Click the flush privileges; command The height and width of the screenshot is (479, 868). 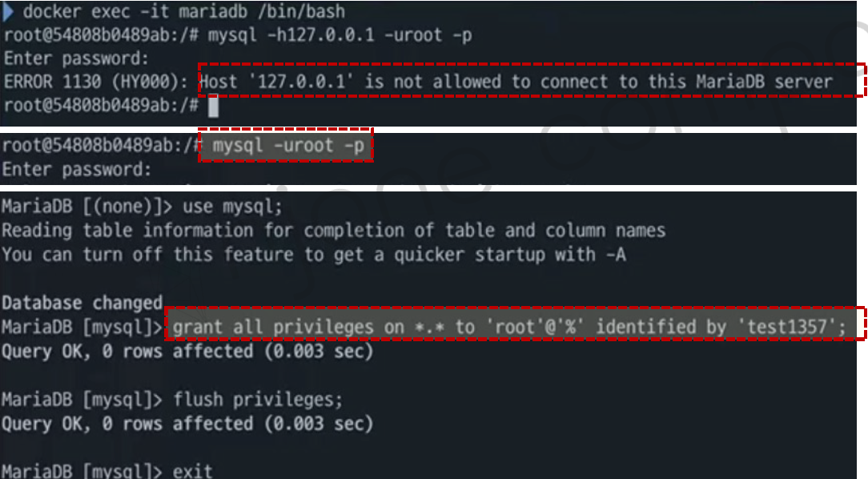(258, 399)
